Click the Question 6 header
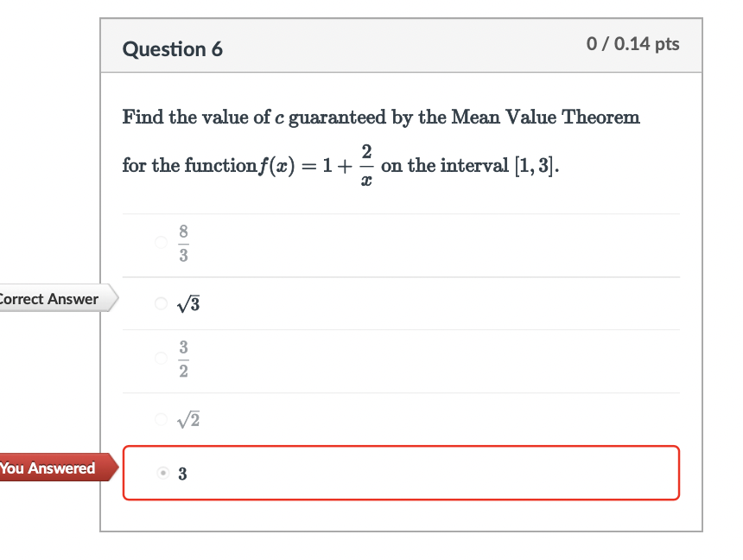 (x=172, y=48)
